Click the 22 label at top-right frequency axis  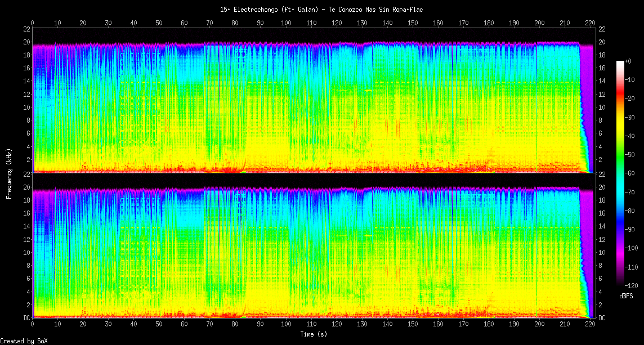602,29
